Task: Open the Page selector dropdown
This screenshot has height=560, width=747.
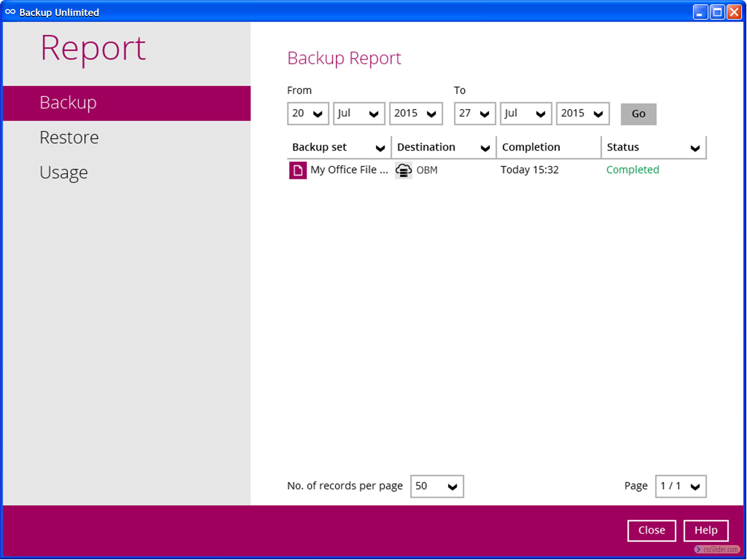Action: (x=680, y=486)
